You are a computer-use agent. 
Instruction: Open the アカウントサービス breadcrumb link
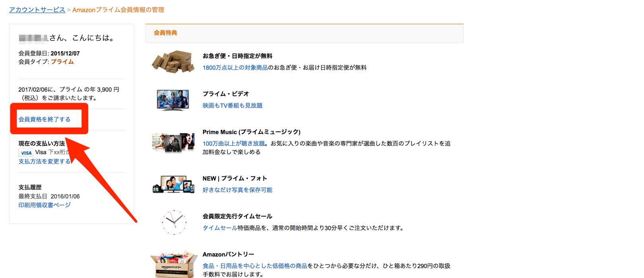click(37, 10)
